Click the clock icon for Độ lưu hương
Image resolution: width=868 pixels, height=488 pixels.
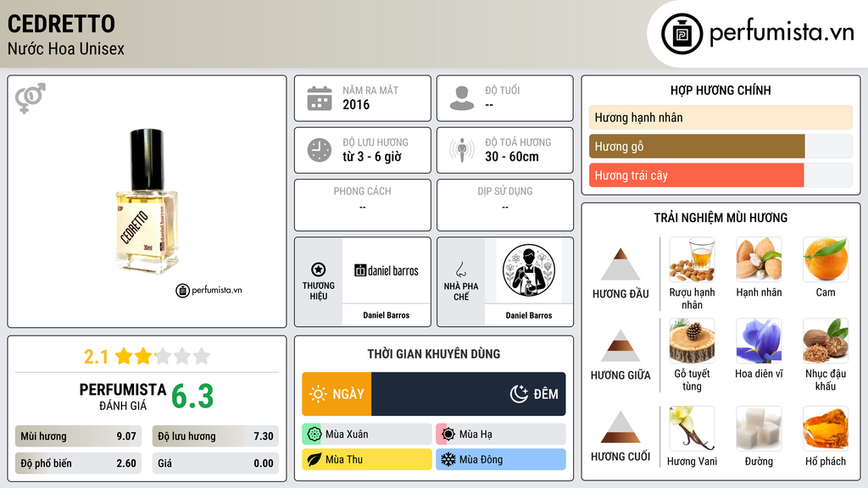tap(320, 150)
